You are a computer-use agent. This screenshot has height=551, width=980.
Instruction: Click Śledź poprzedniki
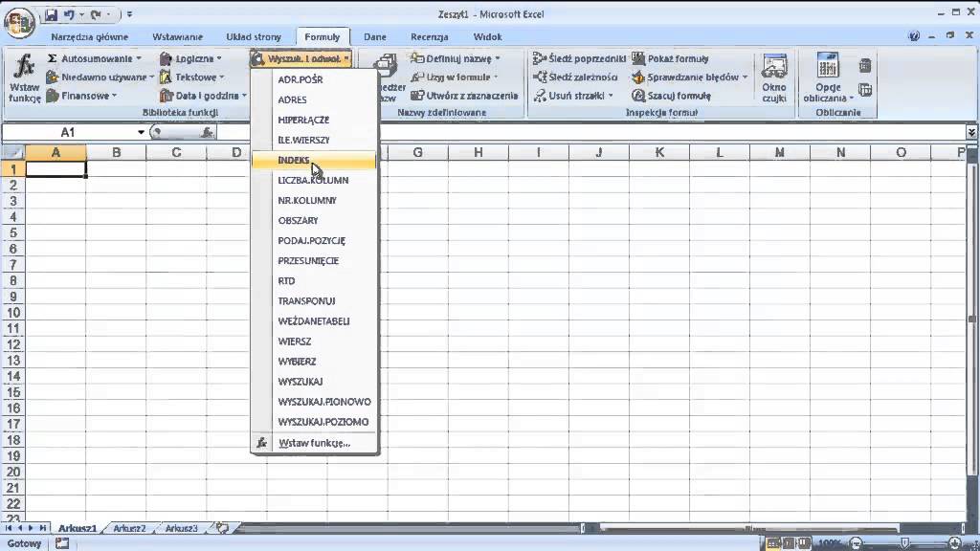pyautogui.click(x=579, y=58)
